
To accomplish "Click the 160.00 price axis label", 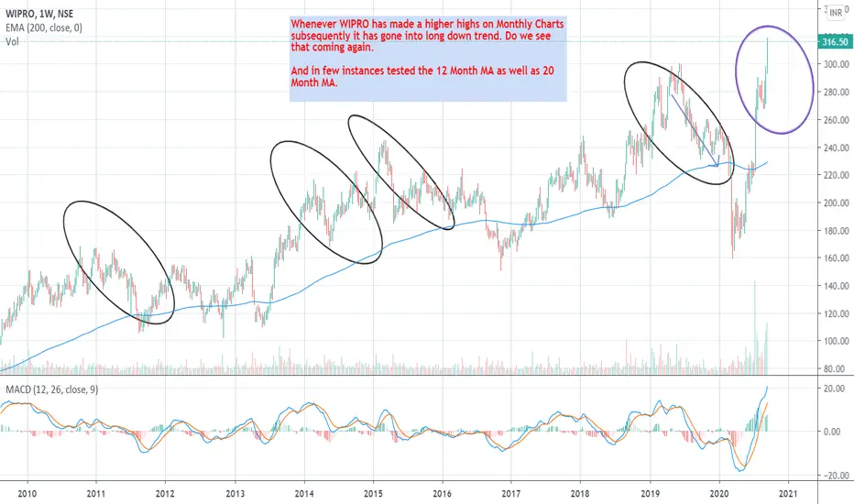I will [836, 258].
